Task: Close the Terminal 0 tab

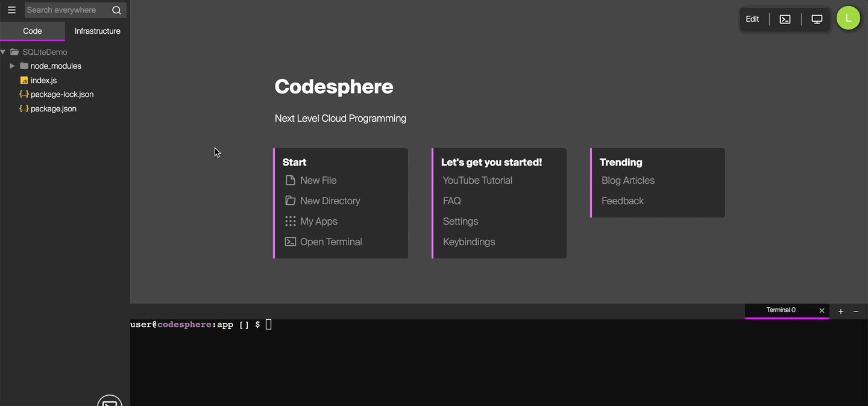Action: [x=822, y=311]
